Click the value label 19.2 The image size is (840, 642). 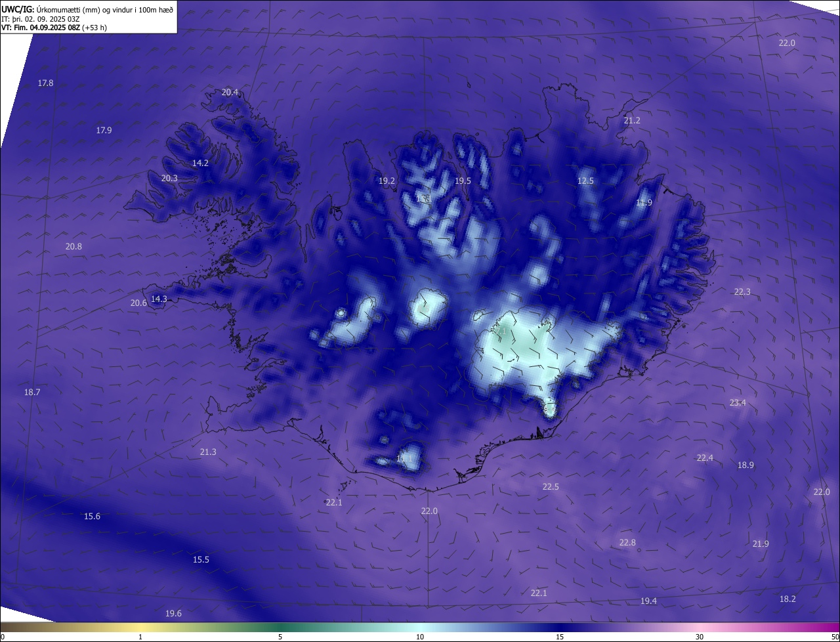pyautogui.click(x=387, y=181)
